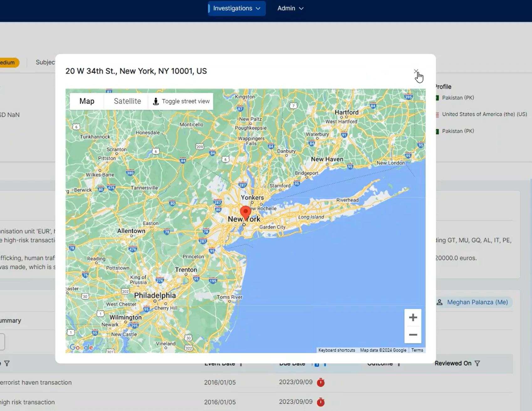This screenshot has width=532, height=411.
Task: Click the user icon beside Meghan Palanza
Action: [440, 302]
